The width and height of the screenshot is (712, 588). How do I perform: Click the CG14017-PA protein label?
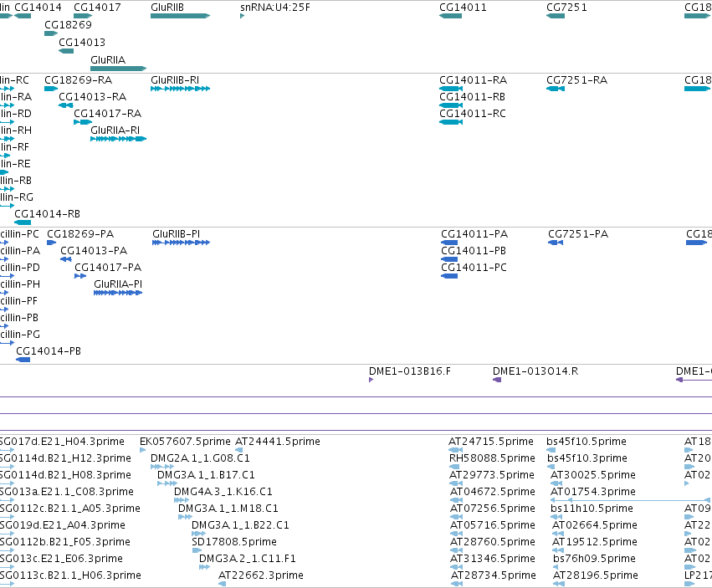(108, 268)
